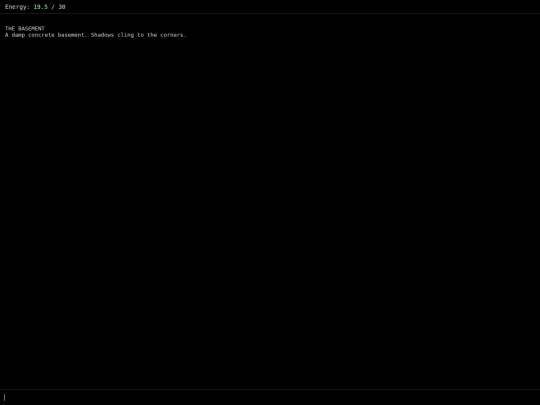Click the Energy 19.5 / 30 status readout

[x=35, y=7]
